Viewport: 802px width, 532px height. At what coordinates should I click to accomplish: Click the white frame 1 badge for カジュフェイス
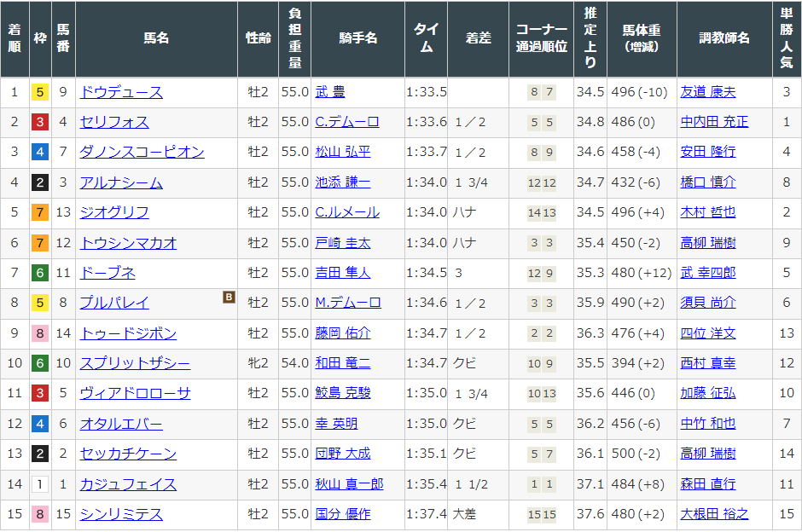[x=40, y=484]
